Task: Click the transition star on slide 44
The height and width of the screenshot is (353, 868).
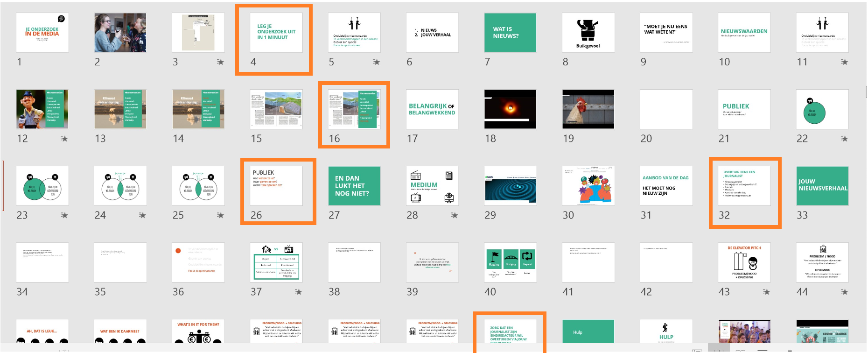Action: pyautogui.click(x=844, y=292)
